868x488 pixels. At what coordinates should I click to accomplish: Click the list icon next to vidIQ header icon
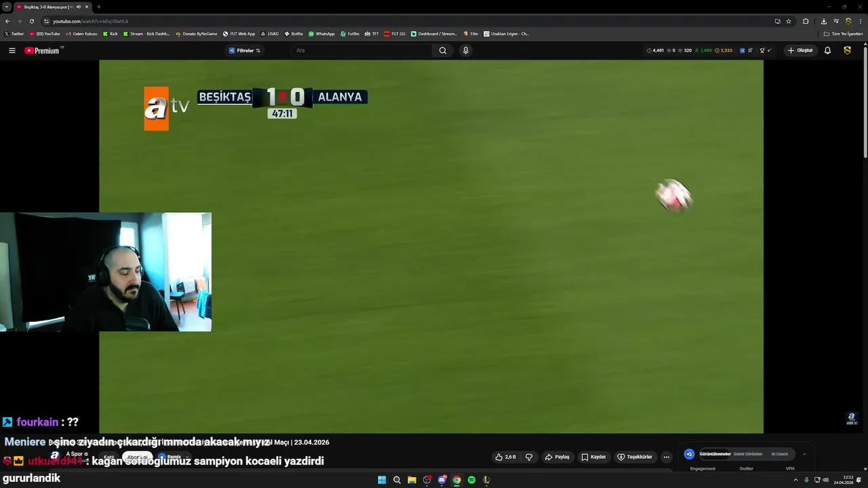pyautogui.click(x=750, y=50)
